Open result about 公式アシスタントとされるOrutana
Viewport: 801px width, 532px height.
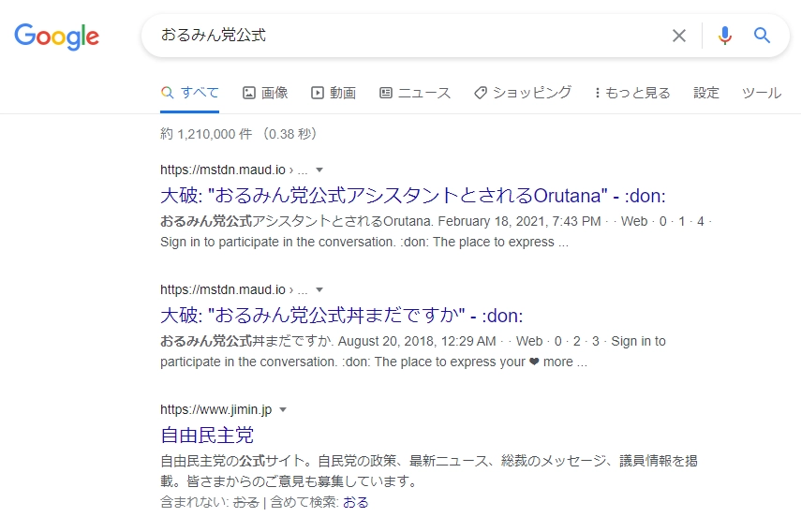tap(412, 195)
